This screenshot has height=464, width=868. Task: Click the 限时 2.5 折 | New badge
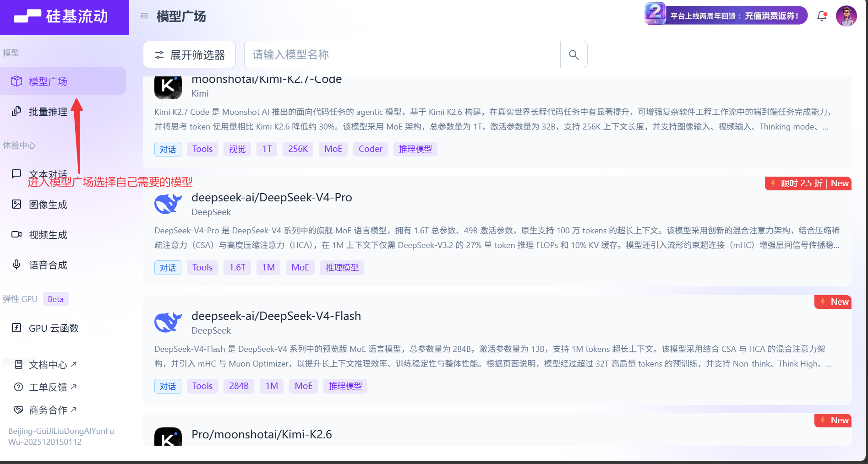(808, 183)
